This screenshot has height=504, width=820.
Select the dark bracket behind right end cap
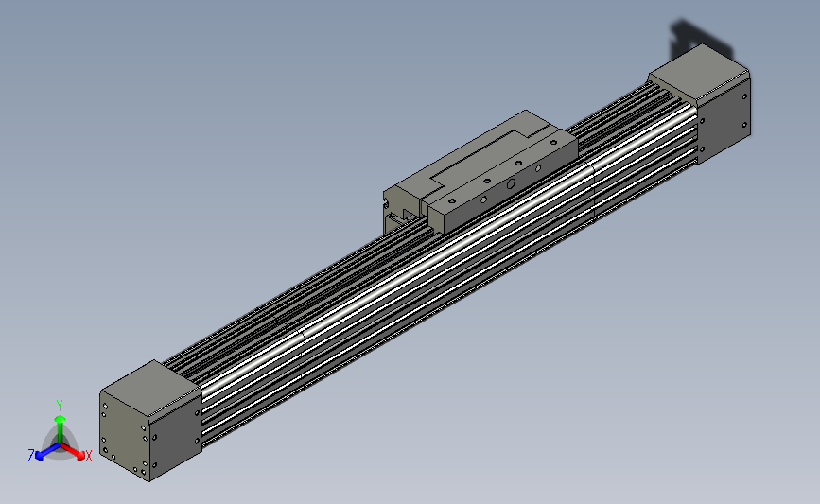pos(700,39)
